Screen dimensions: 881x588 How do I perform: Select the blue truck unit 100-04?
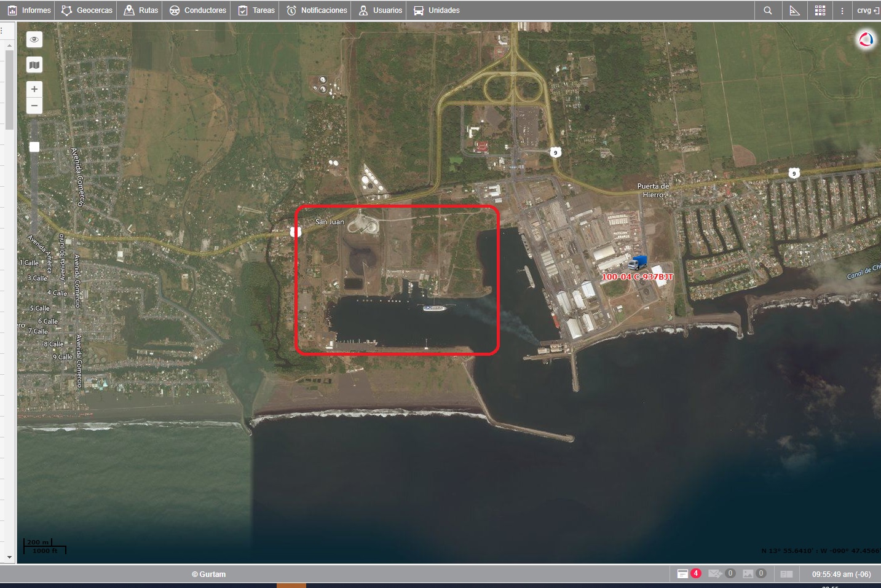[638, 263]
